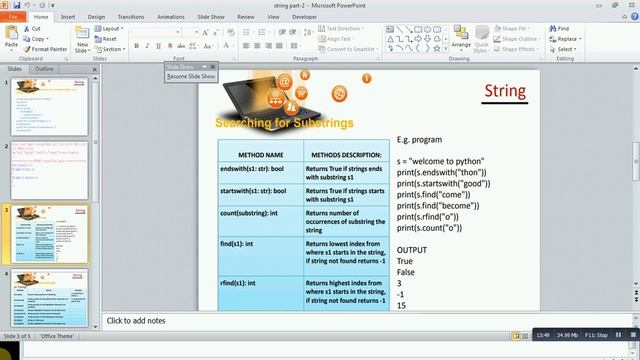
Task: Open the File tab
Action: [x=13, y=17]
